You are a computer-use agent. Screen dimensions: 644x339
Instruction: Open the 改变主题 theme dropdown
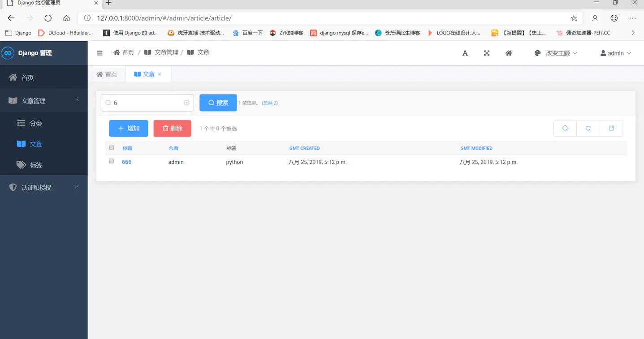(x=556, y=53)
